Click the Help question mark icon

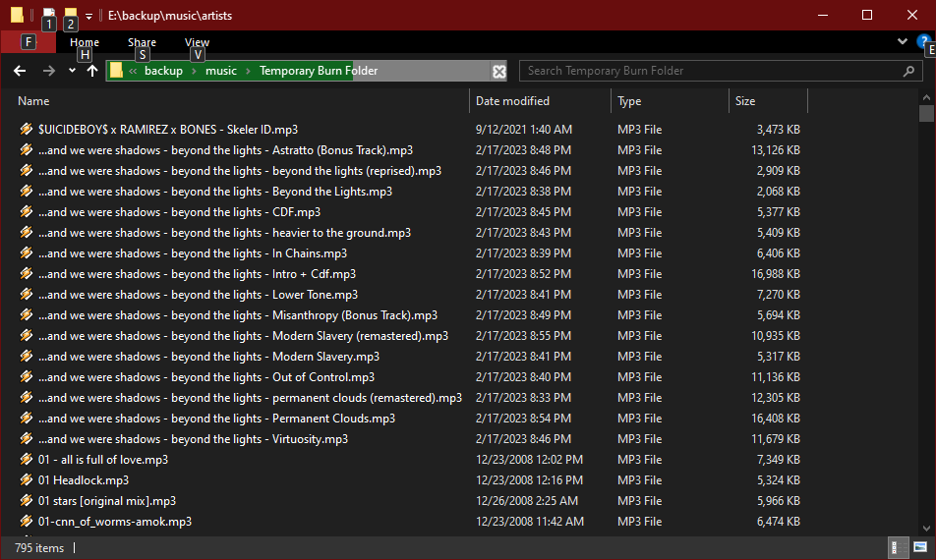(923, 41)
